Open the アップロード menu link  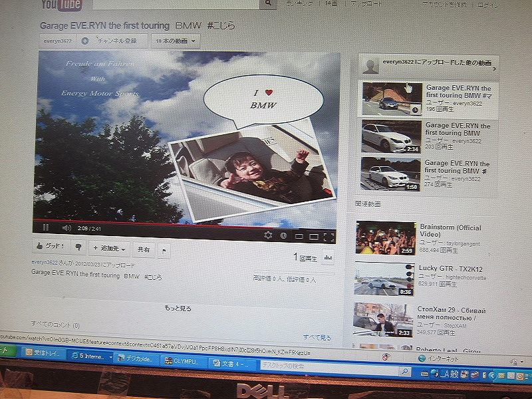pyautogui.click(x=366, y=4)
